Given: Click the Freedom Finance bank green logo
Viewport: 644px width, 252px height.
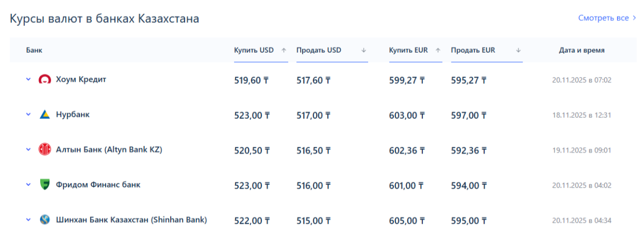Looking at the screenshot, I should click(x=45, y=185).
